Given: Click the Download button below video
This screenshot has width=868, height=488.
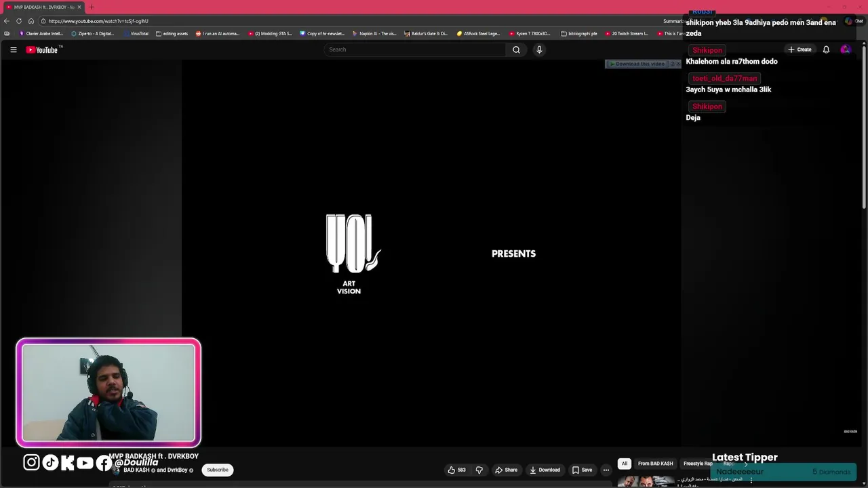Looking at the screenshot, I should (545, 470).
